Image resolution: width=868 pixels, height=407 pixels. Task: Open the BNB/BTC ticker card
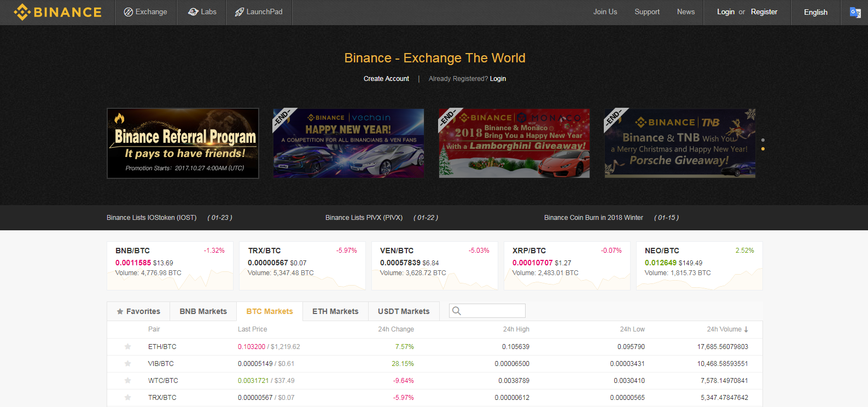coord(170,266)
